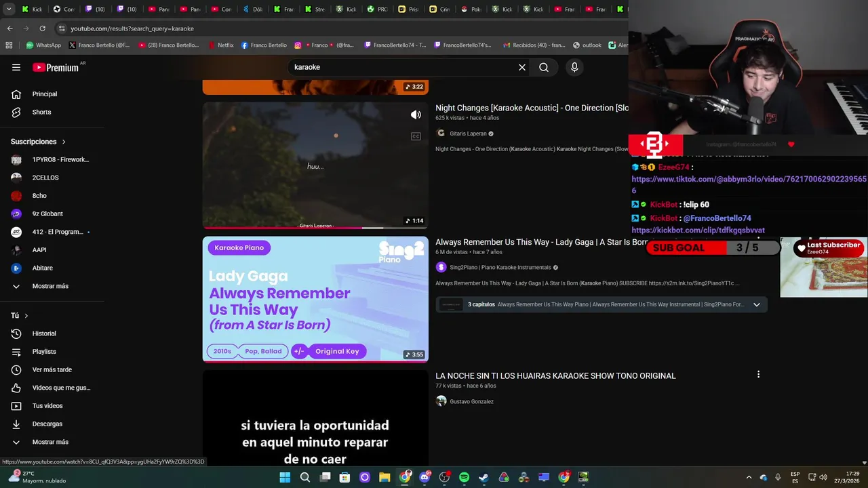Toggle captions on Night Changes preview
The width and height of the screenshot is (868, 488).
(416, 136)
